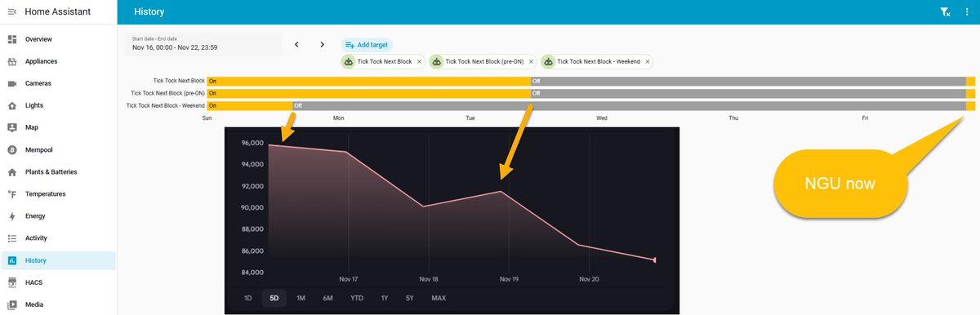Click Off segment of Tick Tock Next Block - Weekend
This screenshot has height=315, width=980.
coord(629,105)
